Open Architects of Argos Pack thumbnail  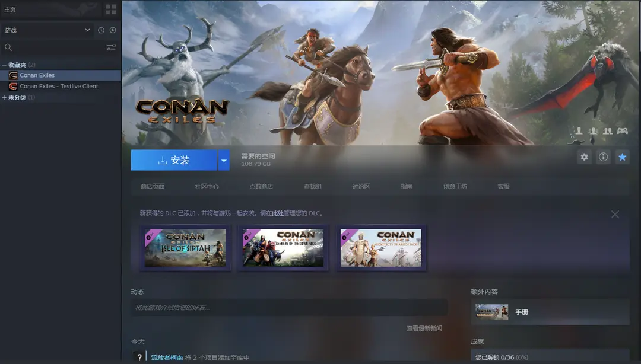point(381,248)
